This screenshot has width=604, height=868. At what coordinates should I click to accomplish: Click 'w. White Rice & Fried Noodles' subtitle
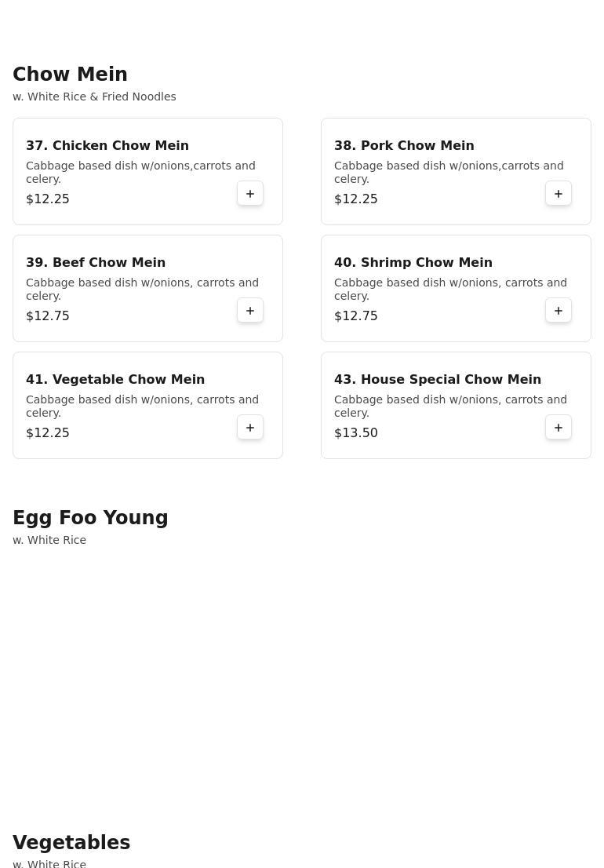tap(95, 97)
